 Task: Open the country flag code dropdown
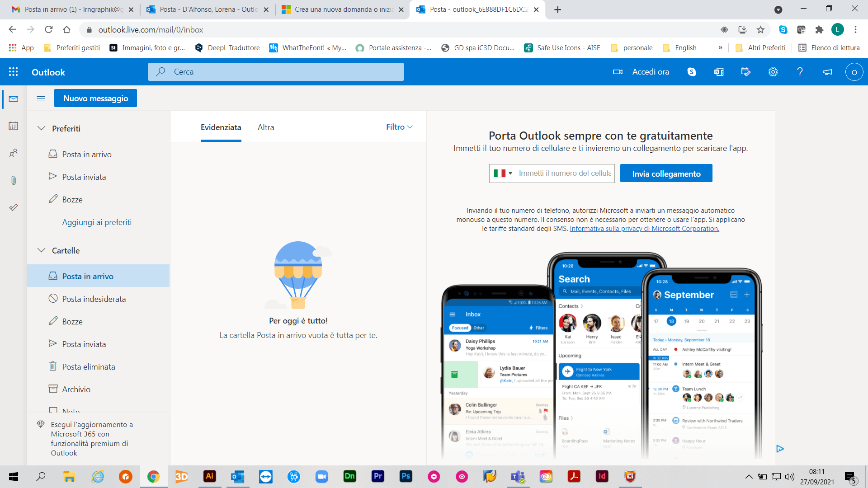503,174
